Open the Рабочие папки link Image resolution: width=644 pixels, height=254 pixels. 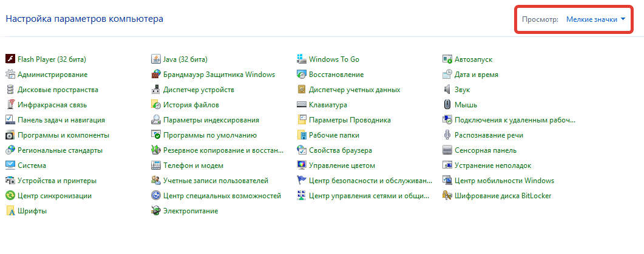click(334, 135)
